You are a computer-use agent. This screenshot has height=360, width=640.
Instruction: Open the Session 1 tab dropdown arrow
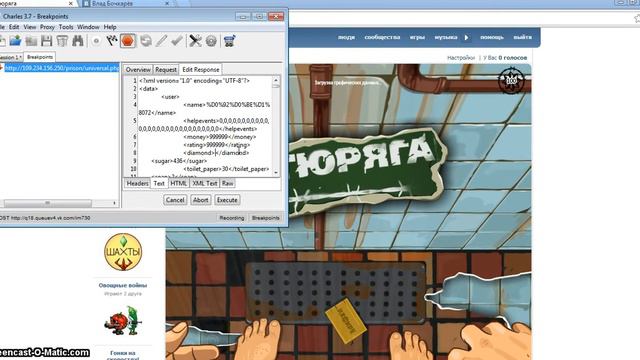click(20, 58)
